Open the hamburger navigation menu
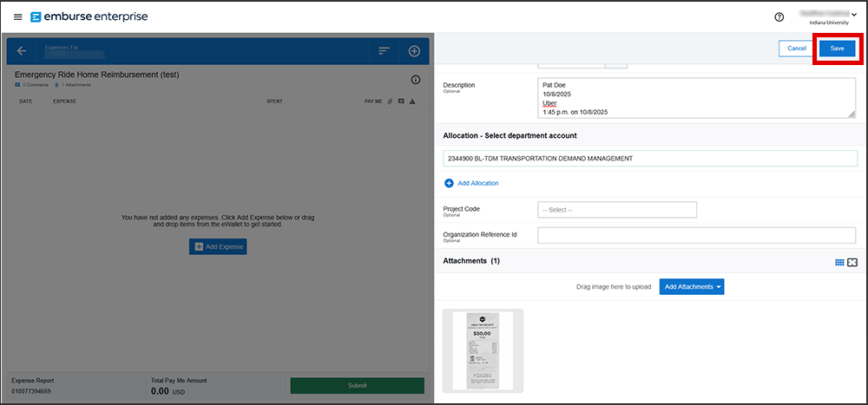 [18, 17]
